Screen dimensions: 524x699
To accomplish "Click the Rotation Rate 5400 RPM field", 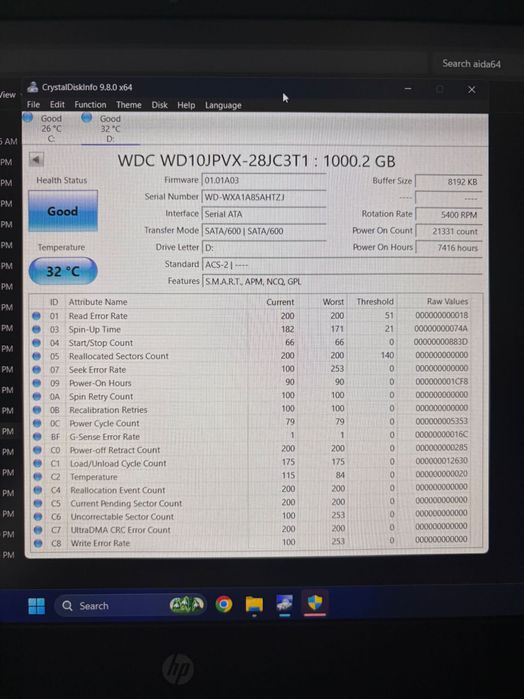I will [448, 215].
